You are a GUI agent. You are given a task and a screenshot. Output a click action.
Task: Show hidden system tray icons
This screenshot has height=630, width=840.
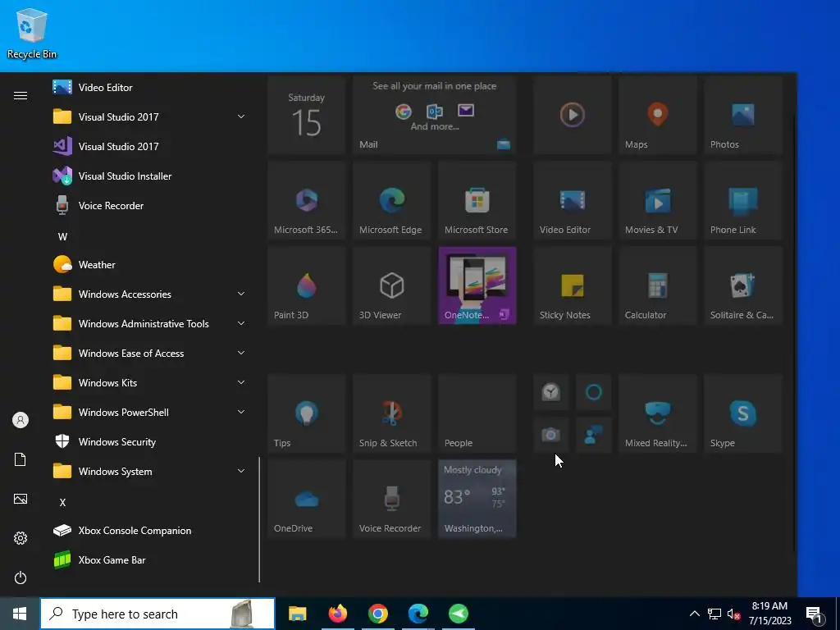coord(694,614)
